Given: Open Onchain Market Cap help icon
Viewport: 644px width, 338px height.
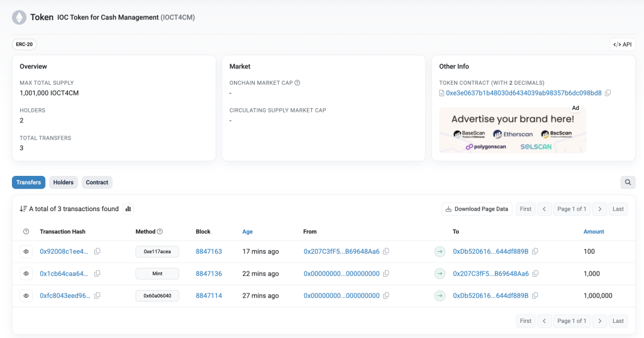Looking at the screenshot, I should click(x=297, y=82).
